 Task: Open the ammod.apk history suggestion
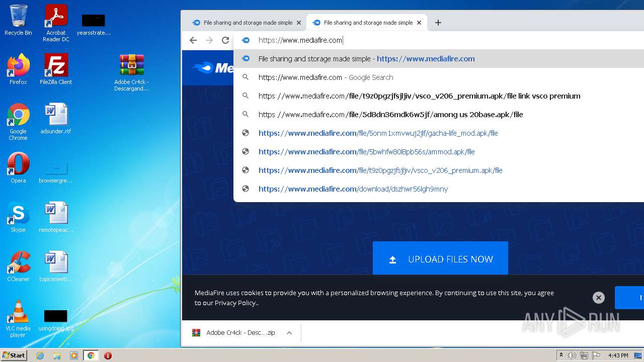click(439, 152)
